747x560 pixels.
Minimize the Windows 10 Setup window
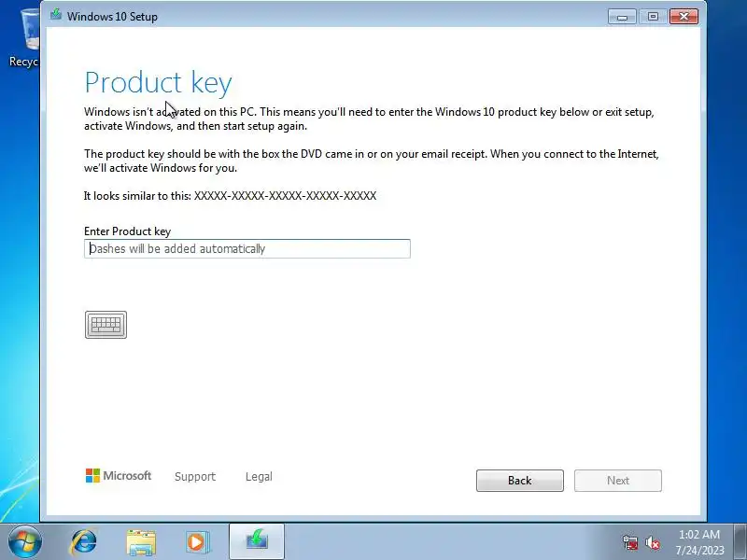tap(622, 17)
